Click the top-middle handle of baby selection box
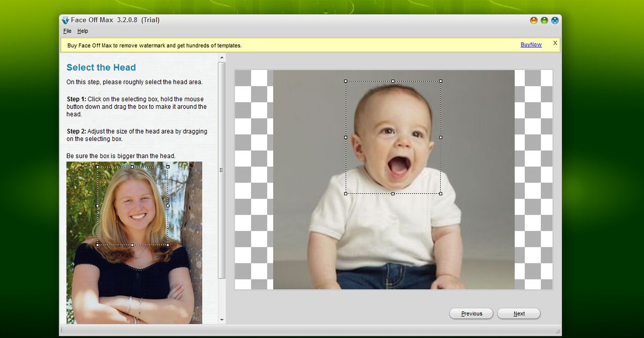Viewport: 644px width, 338px height. [393, 81]
